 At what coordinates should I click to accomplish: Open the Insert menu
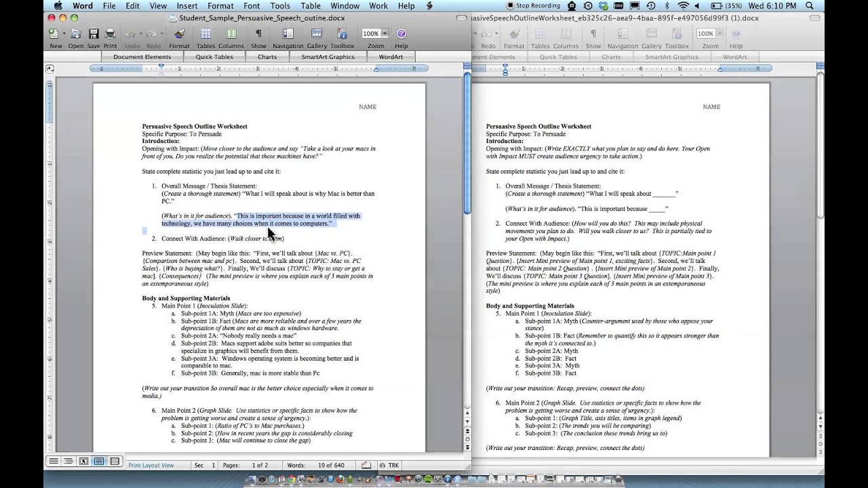[187, 6]
